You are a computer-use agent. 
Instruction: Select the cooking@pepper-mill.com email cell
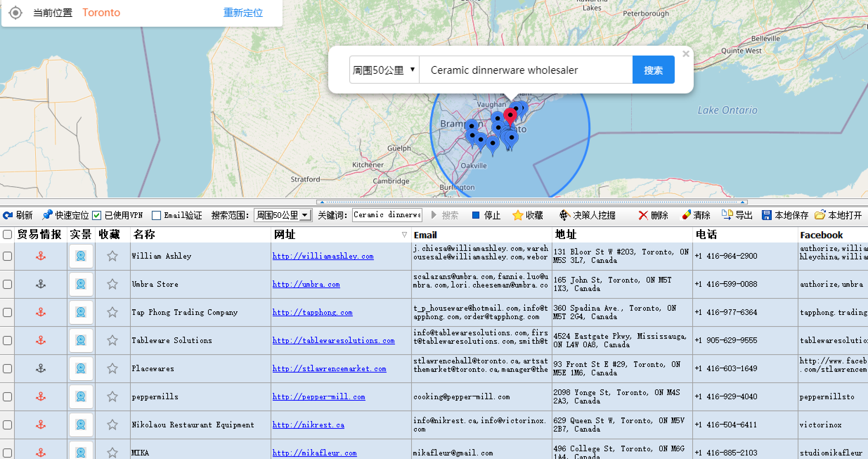[x=481, y=397]
